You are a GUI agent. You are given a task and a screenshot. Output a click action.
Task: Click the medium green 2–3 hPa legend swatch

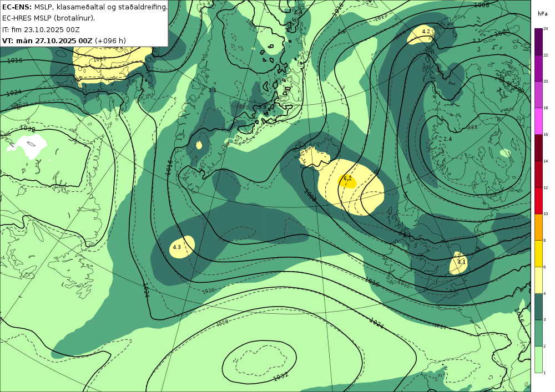538,333
